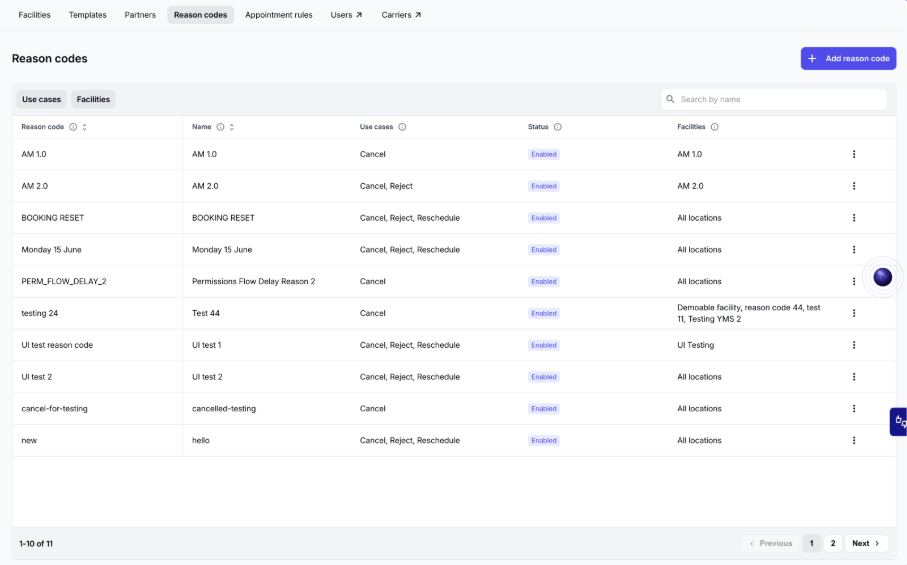Click the Facilities column info icon
Image resolution: width=907 pixels, height=565 pixels.
[714, 127]
